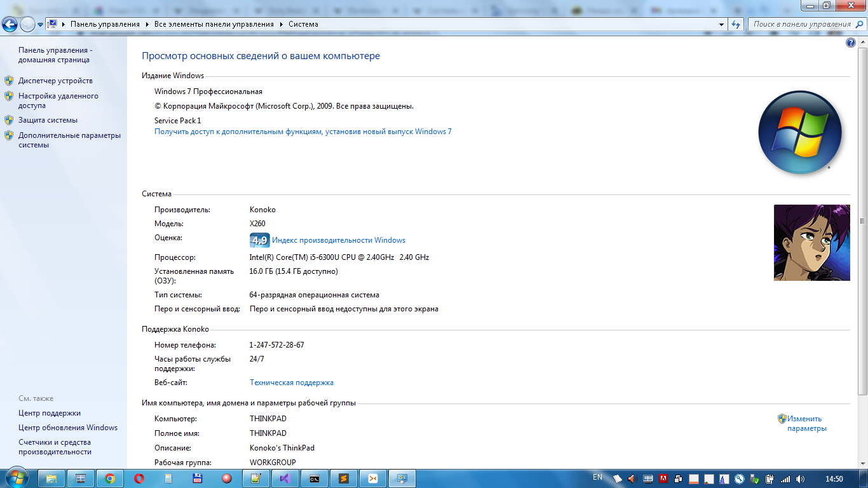
Task: Click the orange-bar meter tray icon
Action: pyautogui.click(x=694, y=478)
